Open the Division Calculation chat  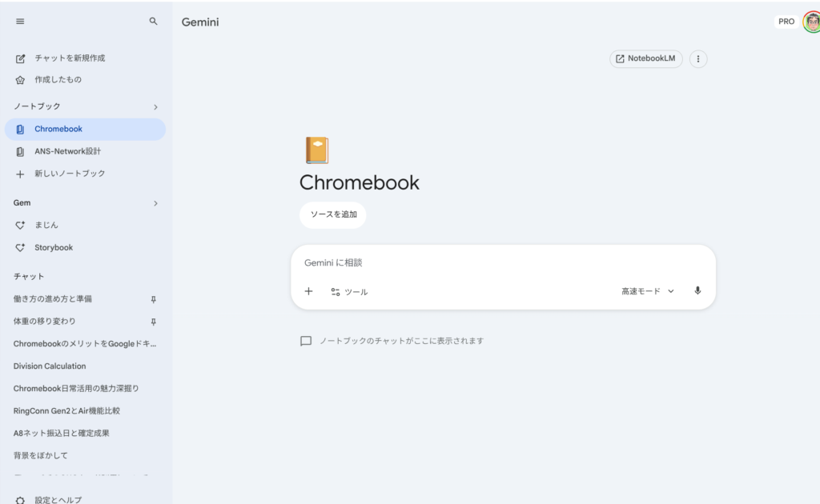pyautogui.click(x=50, y=366)
